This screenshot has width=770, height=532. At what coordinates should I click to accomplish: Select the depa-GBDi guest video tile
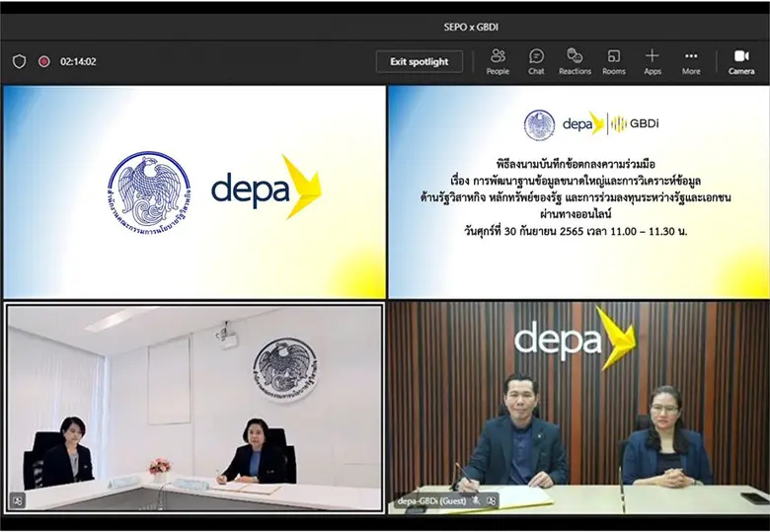point(578,408)
